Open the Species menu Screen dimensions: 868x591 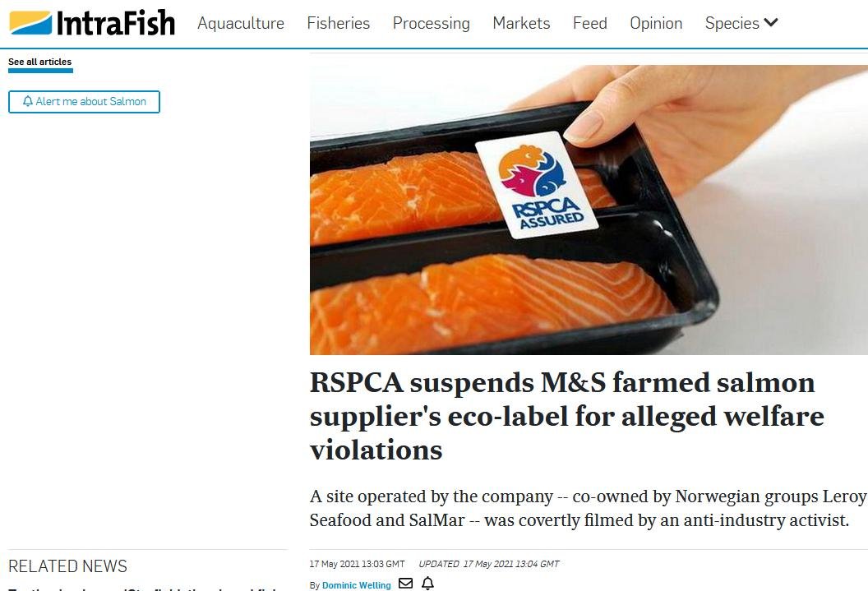[732, 23]
